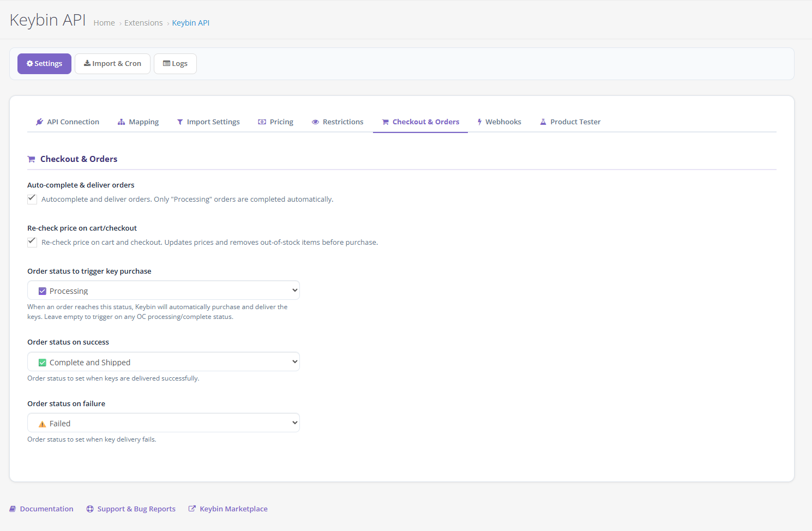812x531 pixels.
Task: Expand the Order status on success dropdown
Action: pos(164,362)
